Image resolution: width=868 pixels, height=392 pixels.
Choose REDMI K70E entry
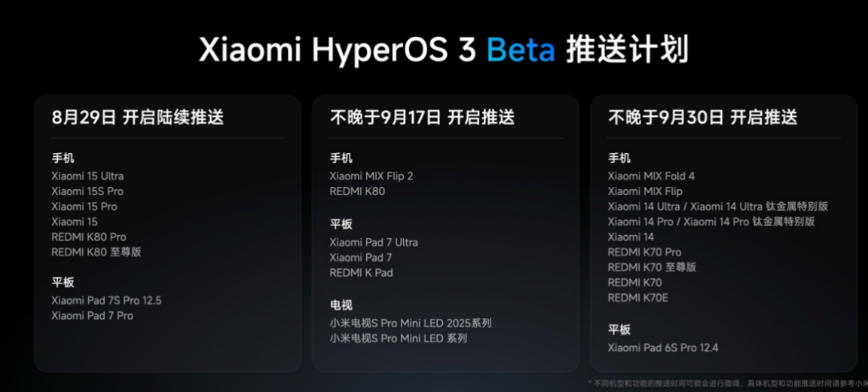click(637, 298)
